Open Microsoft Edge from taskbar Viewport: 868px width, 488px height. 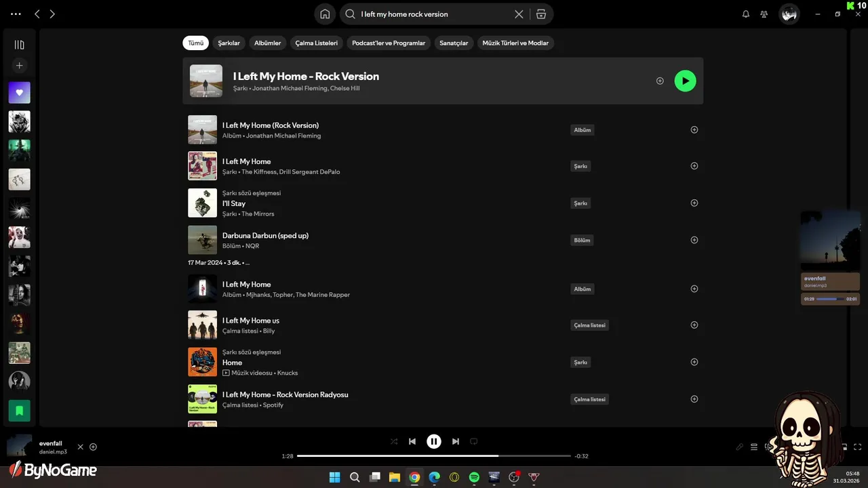coord(434,477)
